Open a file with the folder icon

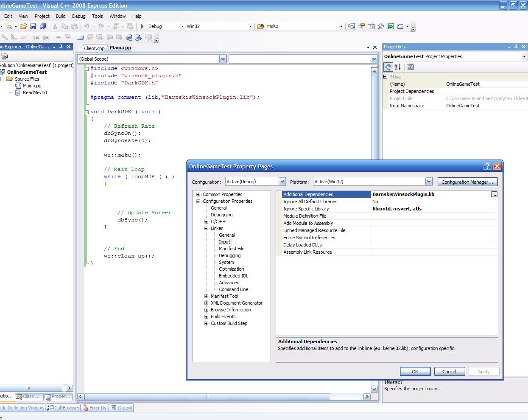(x=23, y=26)
